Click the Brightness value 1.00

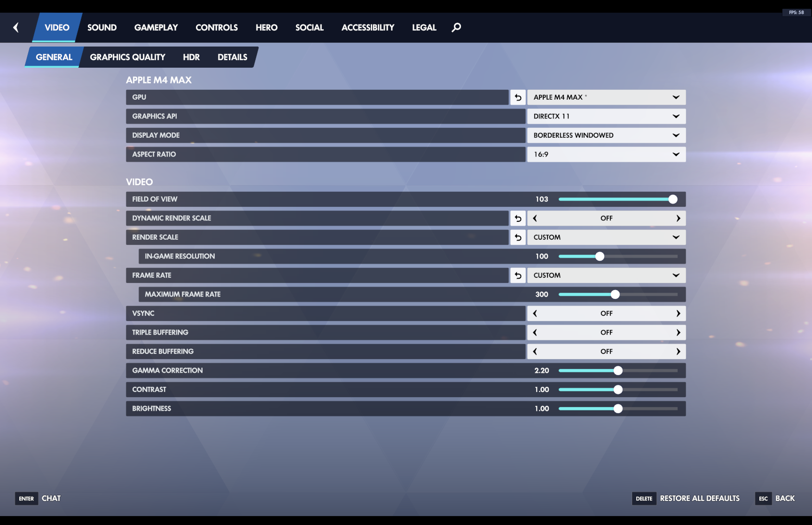click(542, 409)
